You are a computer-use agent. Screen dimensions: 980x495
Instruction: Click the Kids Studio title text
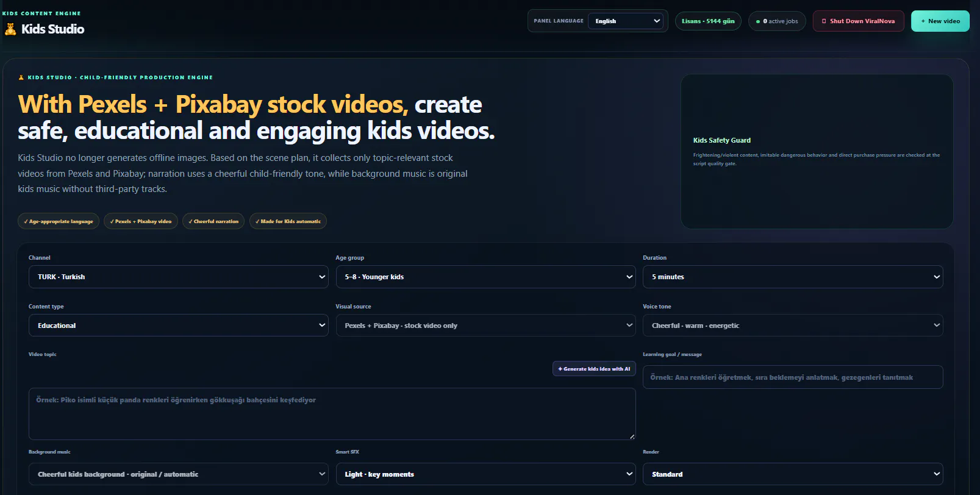click(x=53, y=29)
